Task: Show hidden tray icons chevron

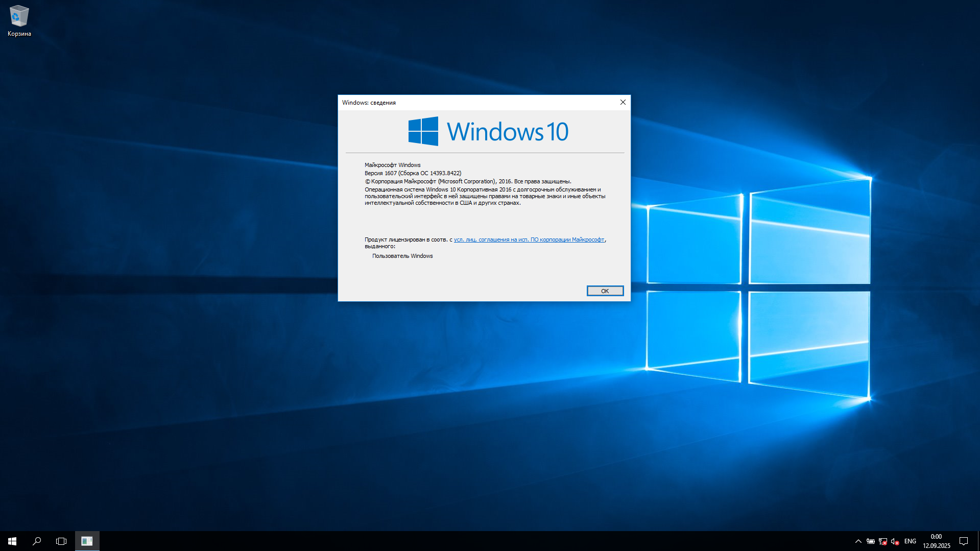Action: point(858,541)
